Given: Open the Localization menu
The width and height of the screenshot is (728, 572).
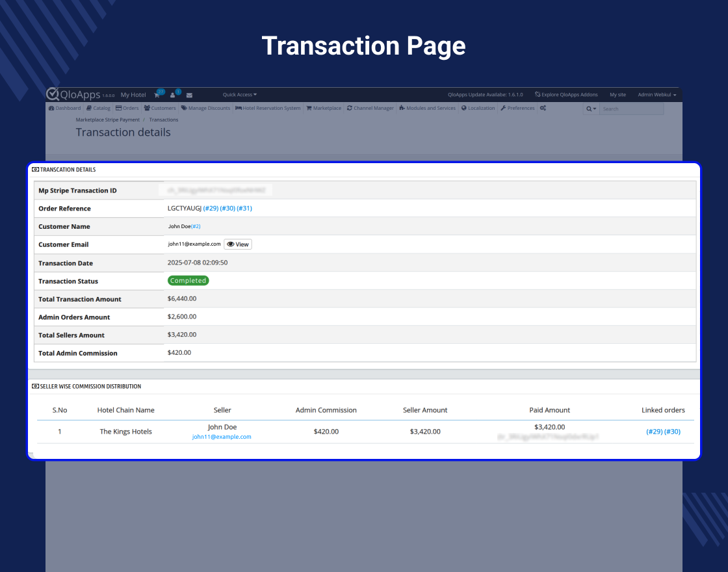Looking at the screenshot, I should [x=478, y=108].
